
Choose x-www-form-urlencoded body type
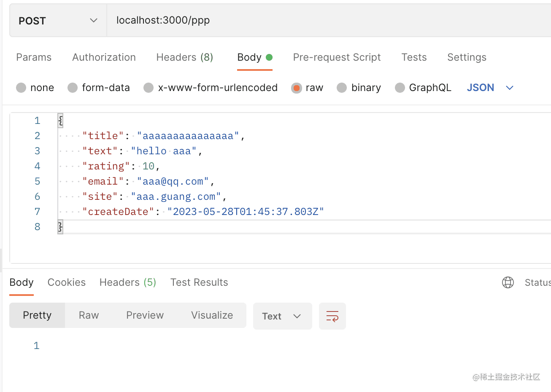(x=149, y=88)
